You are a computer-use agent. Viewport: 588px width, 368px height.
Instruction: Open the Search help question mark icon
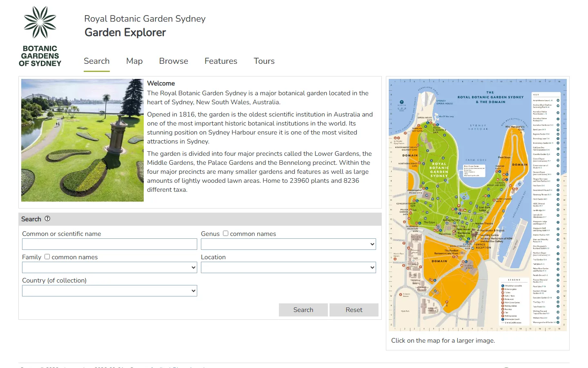(47, 219)
